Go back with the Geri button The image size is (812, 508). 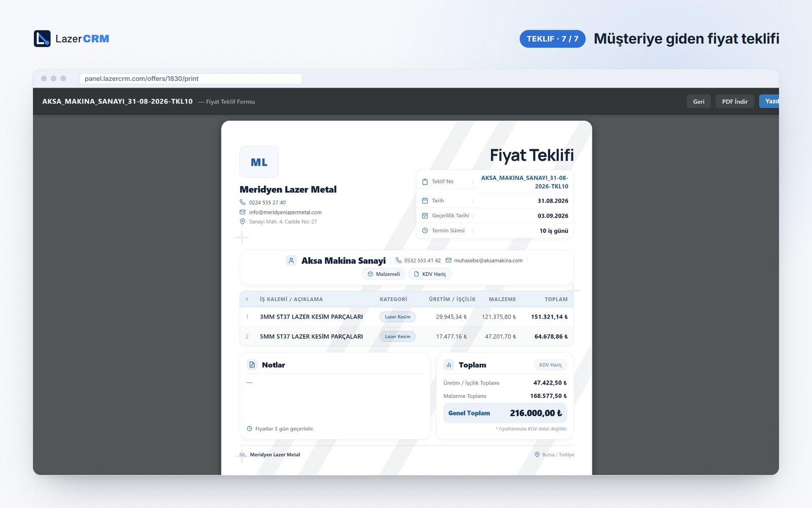click(x=699, y=102)
